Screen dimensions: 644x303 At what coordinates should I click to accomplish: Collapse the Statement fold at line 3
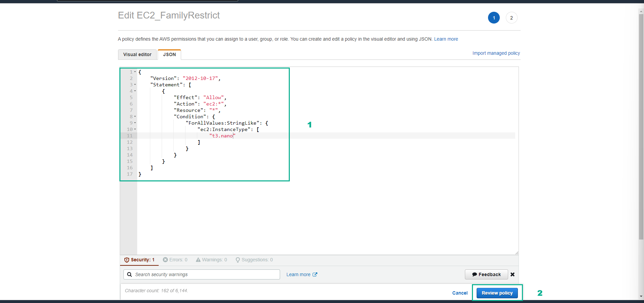coord(135,85)
